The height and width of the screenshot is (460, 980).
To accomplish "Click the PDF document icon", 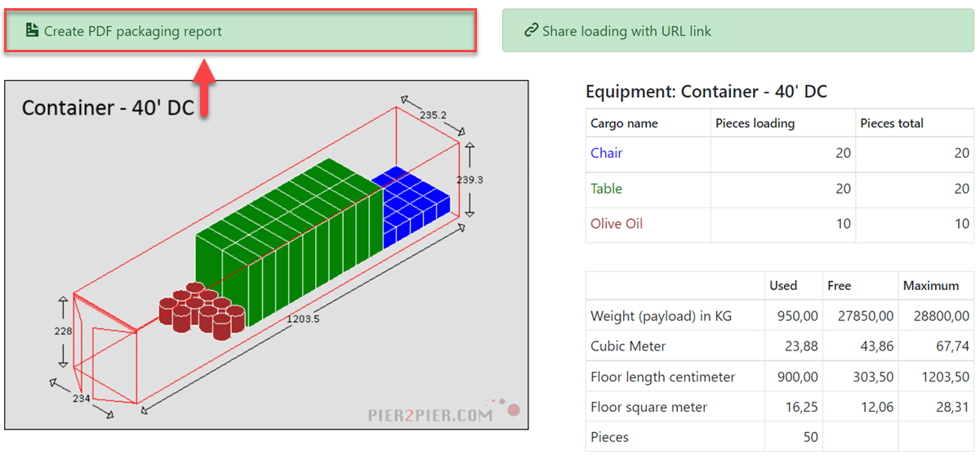I will click(x=32, y=31).
